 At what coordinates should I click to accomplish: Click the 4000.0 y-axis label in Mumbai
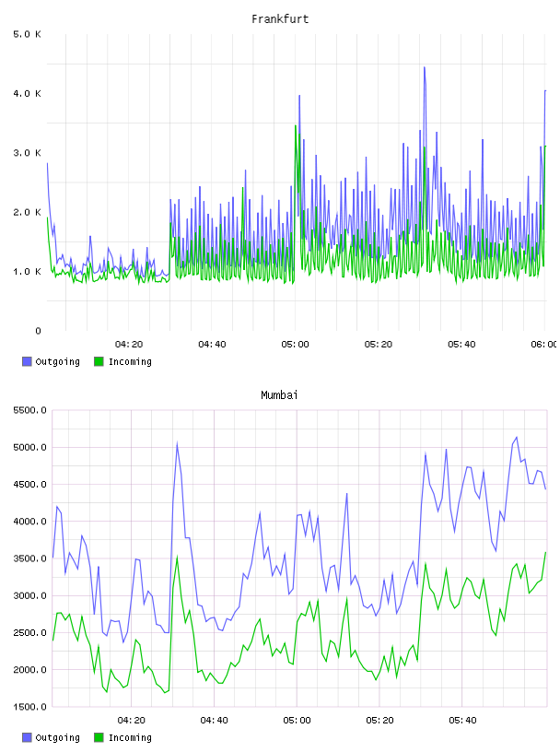coord(29,522)
